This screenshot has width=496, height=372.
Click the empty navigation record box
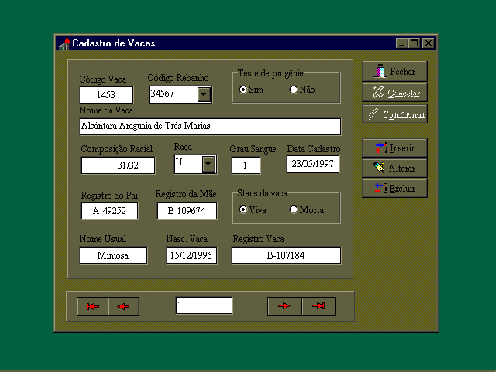pos(204,306)
